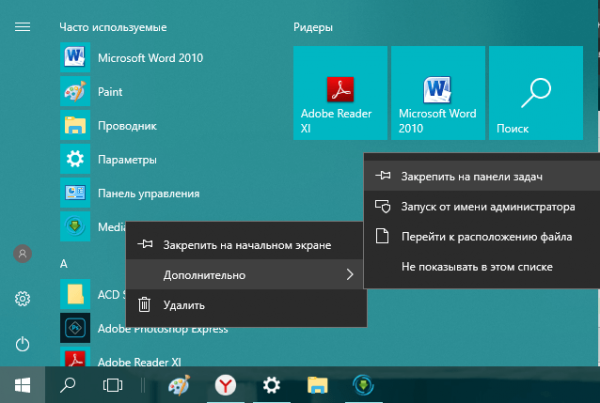The width and height of the screenshot is (600, 403).
Task: Open Paint from the taskbar
Action: [179, 385]
